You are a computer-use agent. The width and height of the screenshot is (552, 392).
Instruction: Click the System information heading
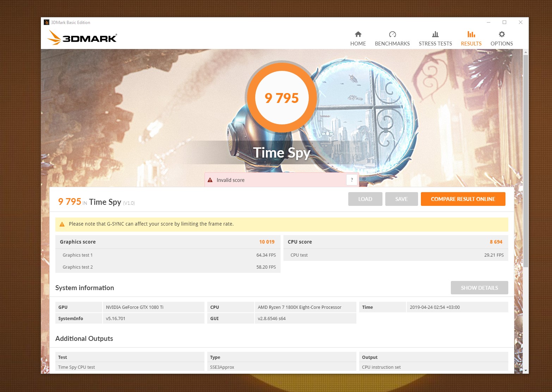coord(85,288)
